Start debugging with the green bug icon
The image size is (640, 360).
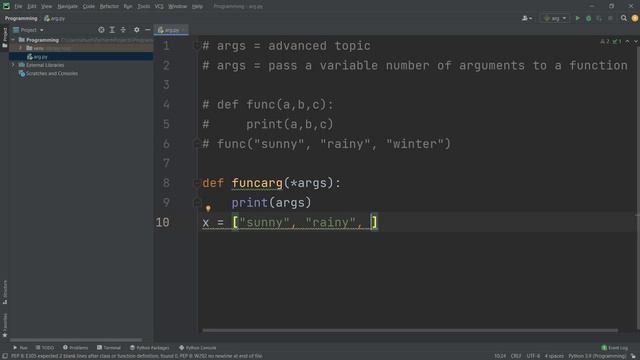pos(589,18)
